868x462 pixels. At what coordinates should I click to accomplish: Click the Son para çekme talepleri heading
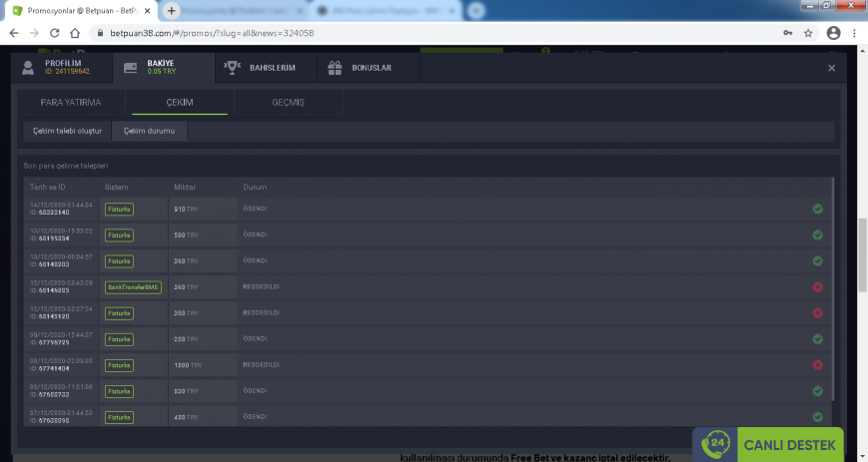tap(65, 166)
